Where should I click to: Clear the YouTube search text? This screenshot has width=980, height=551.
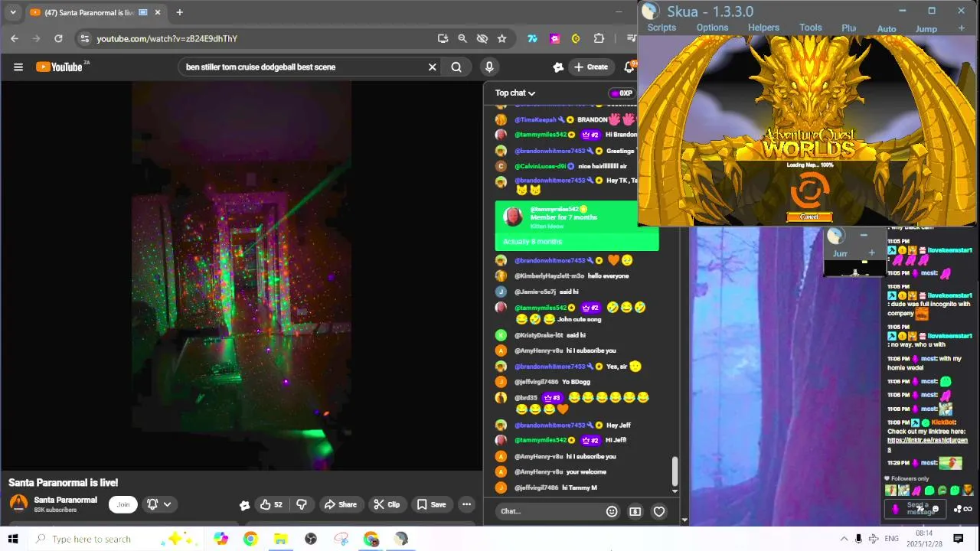pos(433,67)
